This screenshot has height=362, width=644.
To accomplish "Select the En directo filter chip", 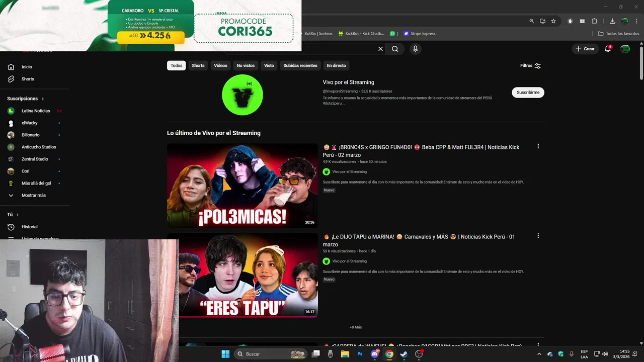I will coord(336,65).
